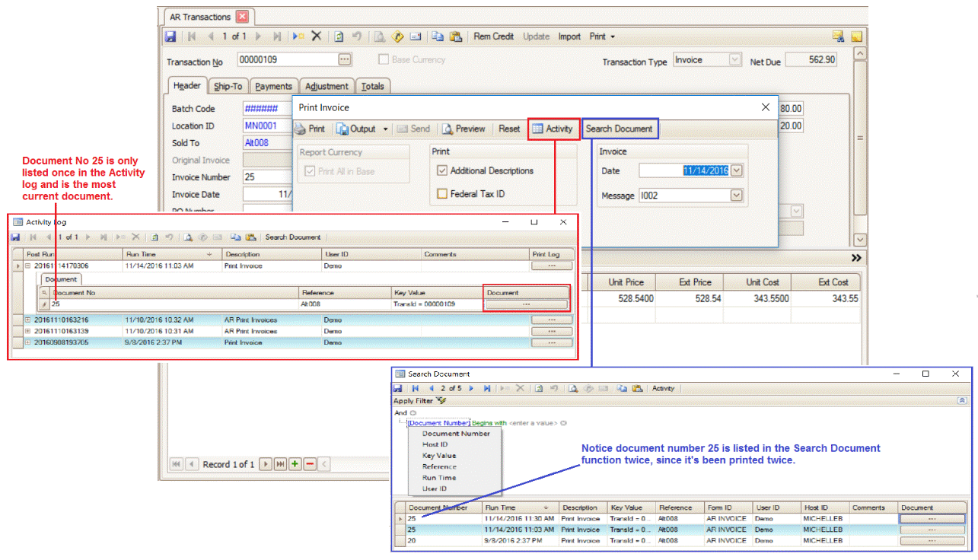The height and width of the screenshot is (560, 978).
Task: Click the Search Document button in Print Invoice
Action: click(x=619, y=129)
